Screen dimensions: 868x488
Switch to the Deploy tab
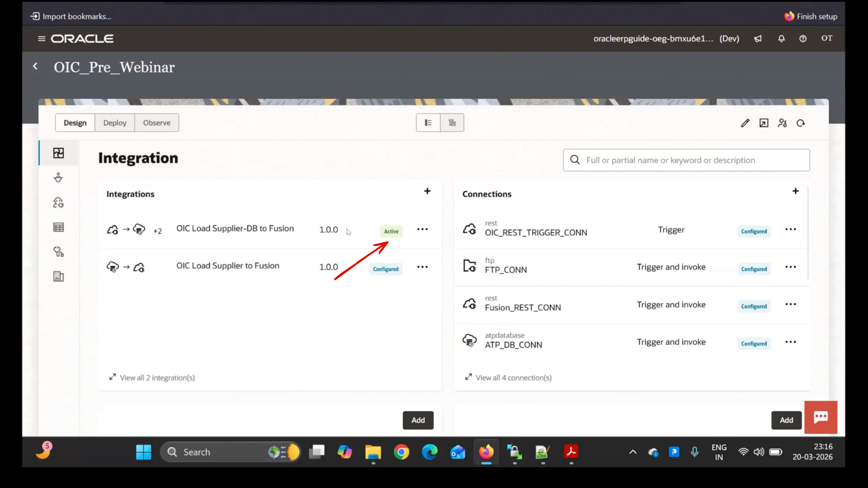114,122
